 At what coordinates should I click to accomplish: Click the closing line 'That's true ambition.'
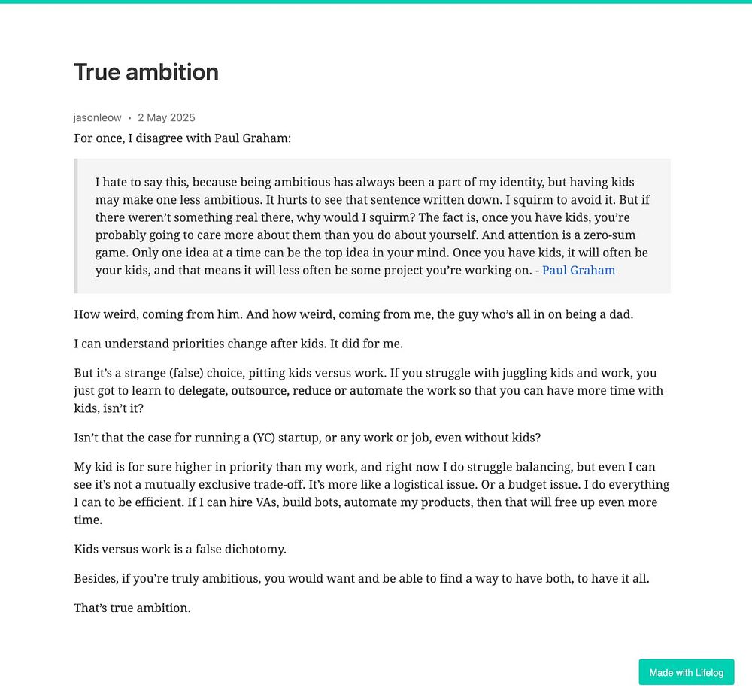click(132, 608)
